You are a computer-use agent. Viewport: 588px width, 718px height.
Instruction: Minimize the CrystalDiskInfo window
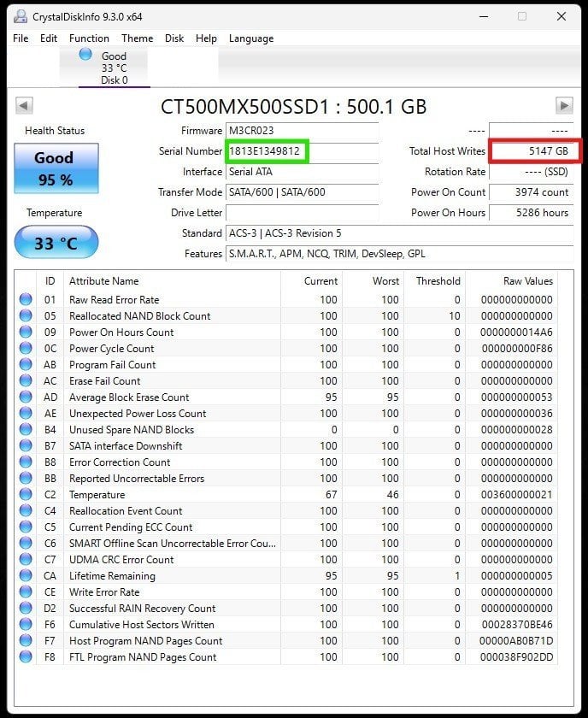(x=484, y=16)
